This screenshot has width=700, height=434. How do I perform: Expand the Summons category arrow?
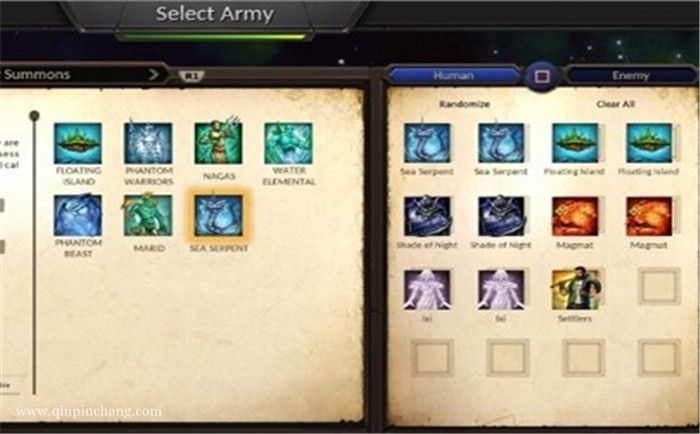(x=153, y=74)
